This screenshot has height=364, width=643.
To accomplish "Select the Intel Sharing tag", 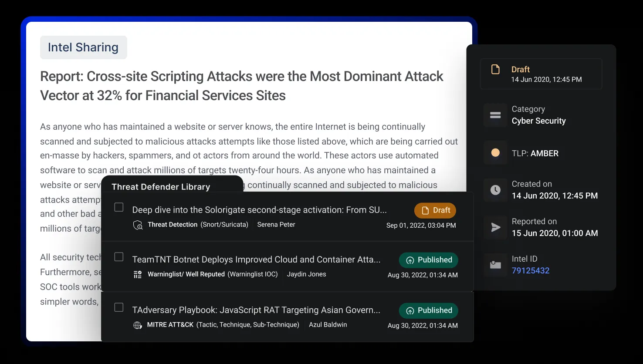I will click(x=83, y=47).
